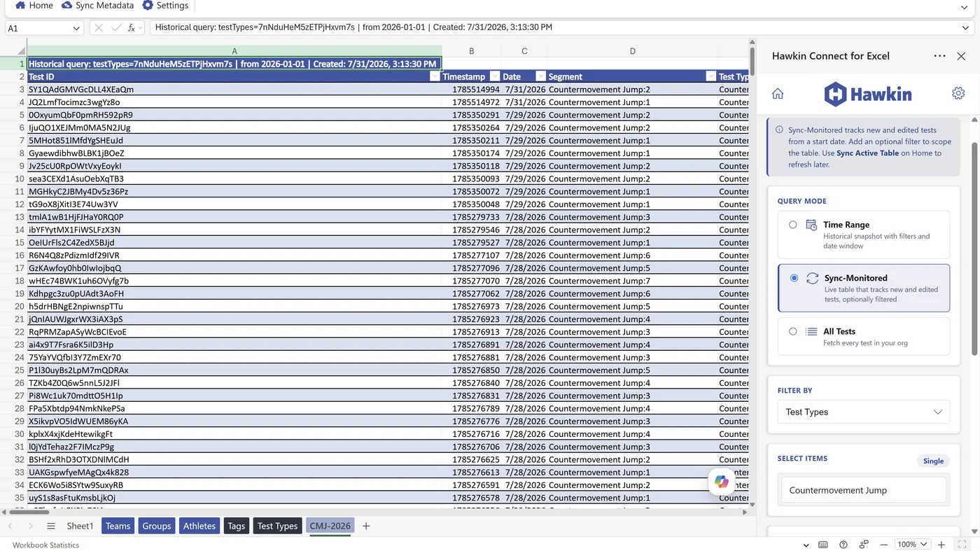Viewport: 980px width, 551px height.
Task: Switch to the Teams sheet tab
Action: pos(118,526)
